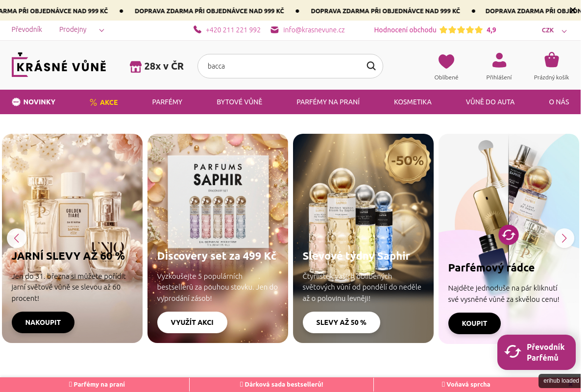Go to next carousel slide arrow

point(564,238)
